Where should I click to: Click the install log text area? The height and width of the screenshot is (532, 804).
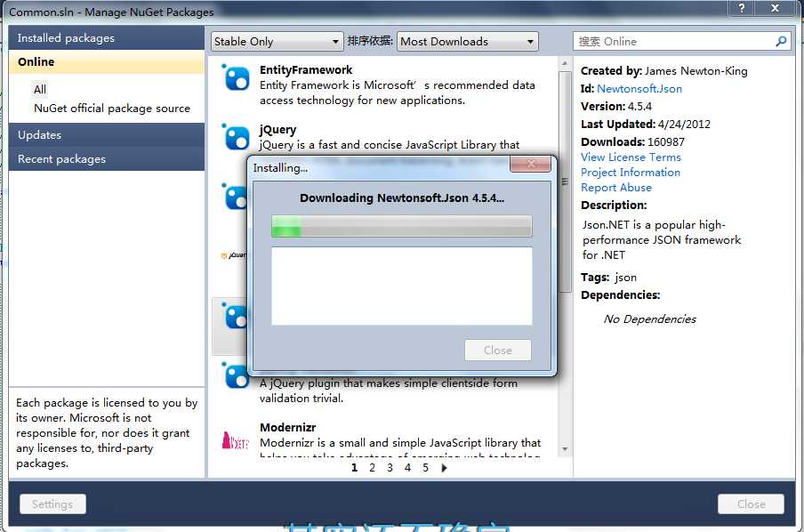tap(401, 286)
